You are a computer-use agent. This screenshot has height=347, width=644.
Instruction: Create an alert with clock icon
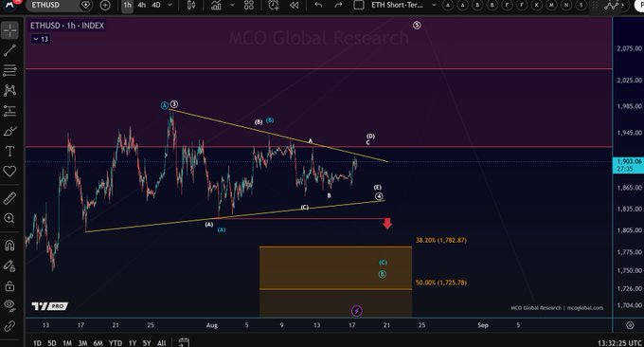[x=274, y=6]
